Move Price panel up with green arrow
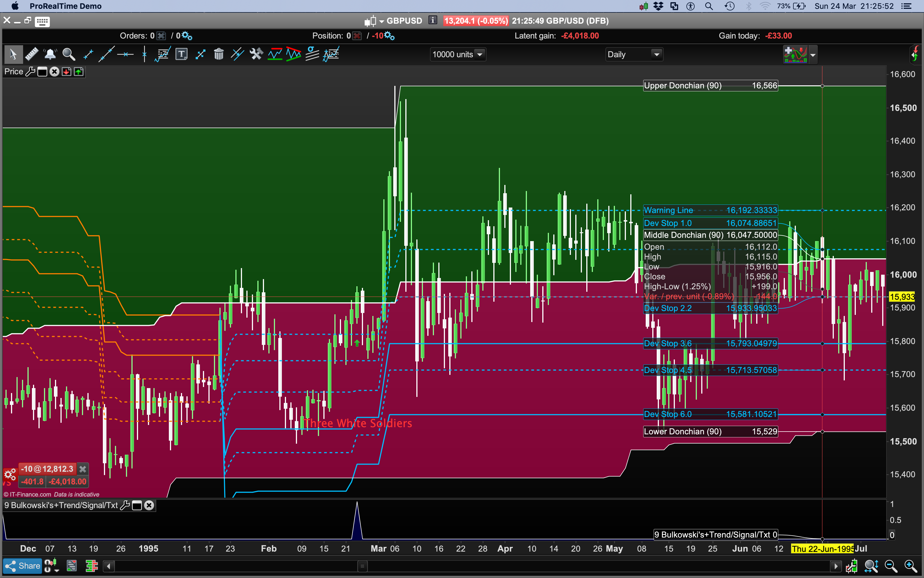 79,72
